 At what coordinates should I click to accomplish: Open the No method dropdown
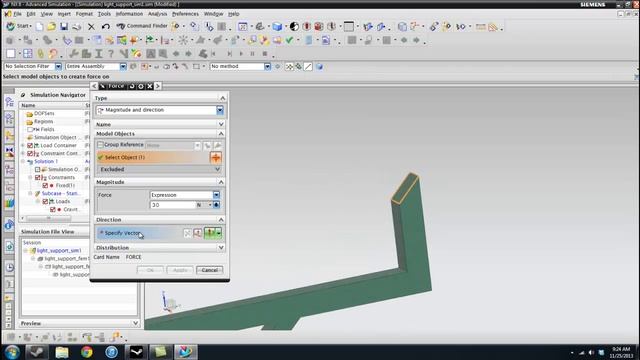click(x=267, y=67)
